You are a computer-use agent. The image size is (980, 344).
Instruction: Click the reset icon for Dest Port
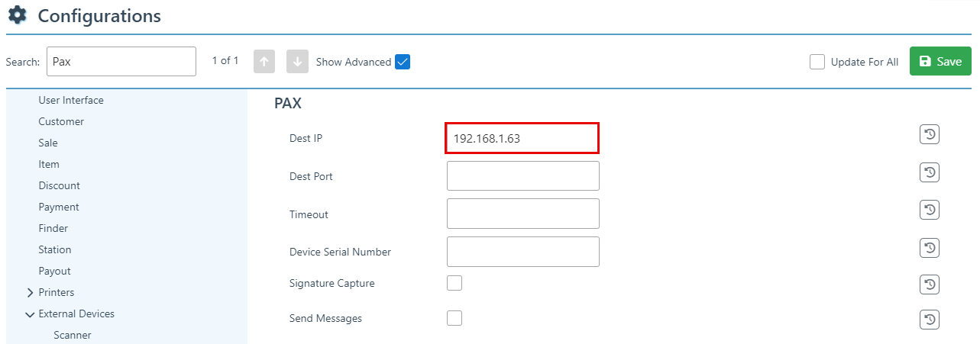929,173
